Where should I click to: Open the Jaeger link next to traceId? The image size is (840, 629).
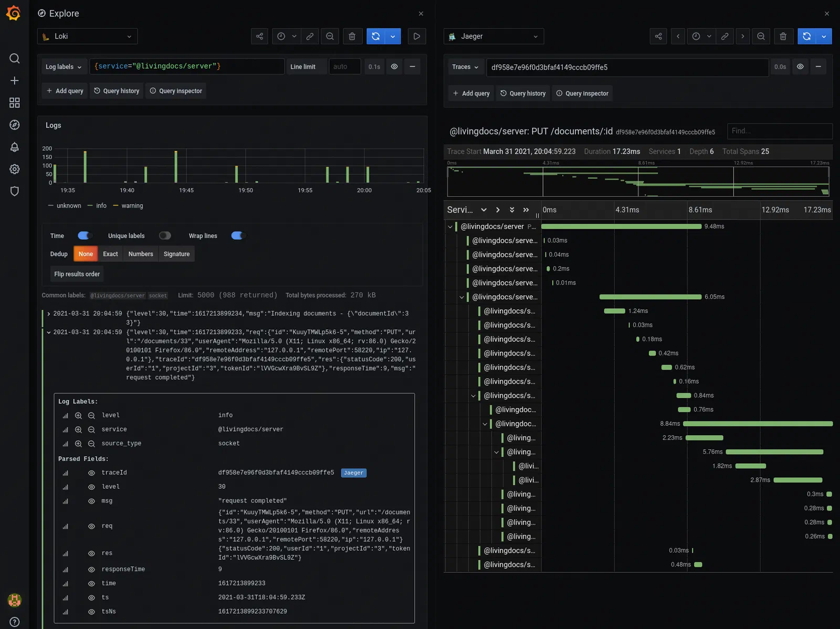(353, 473)
